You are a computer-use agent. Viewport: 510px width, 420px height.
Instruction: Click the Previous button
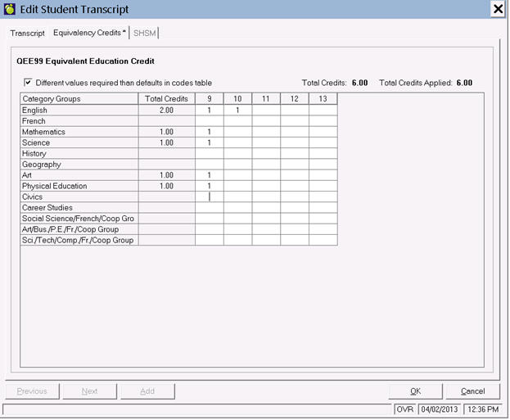(32, 391)
